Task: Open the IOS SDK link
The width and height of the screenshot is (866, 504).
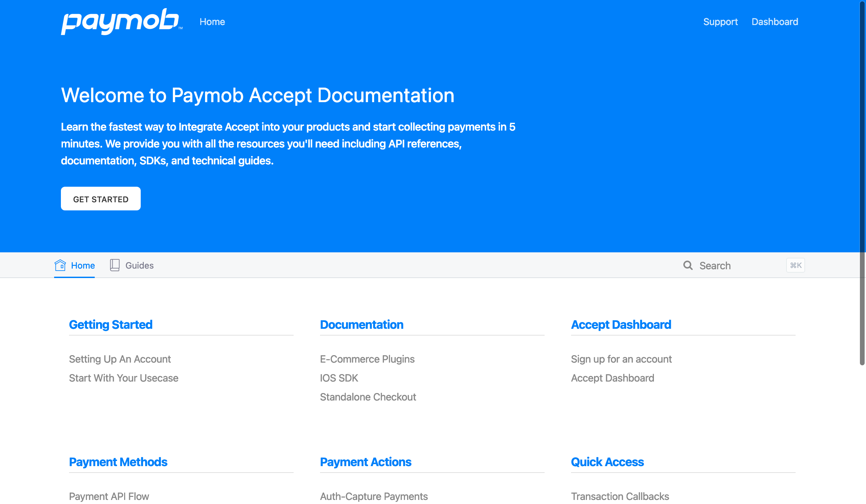Action: [x=339, y=378]
